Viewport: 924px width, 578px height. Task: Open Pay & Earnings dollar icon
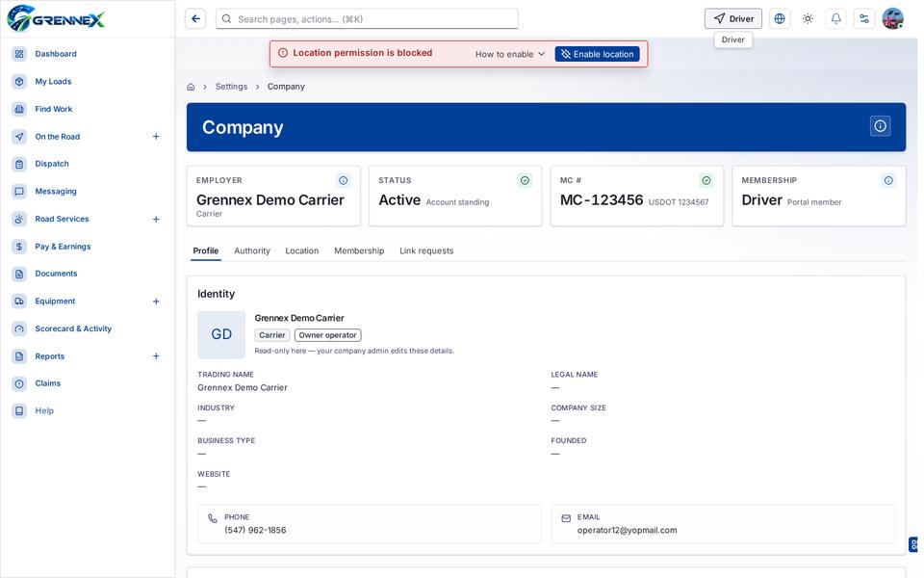tap(19, 247)
